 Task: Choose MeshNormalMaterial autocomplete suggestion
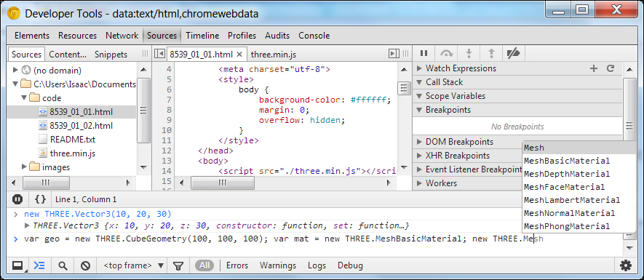[579, 213]
